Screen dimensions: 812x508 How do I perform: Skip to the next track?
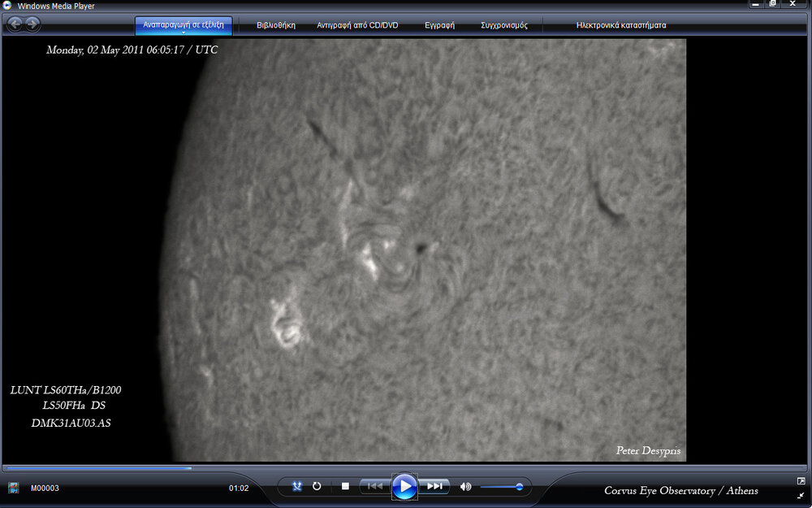click(435, 486)
